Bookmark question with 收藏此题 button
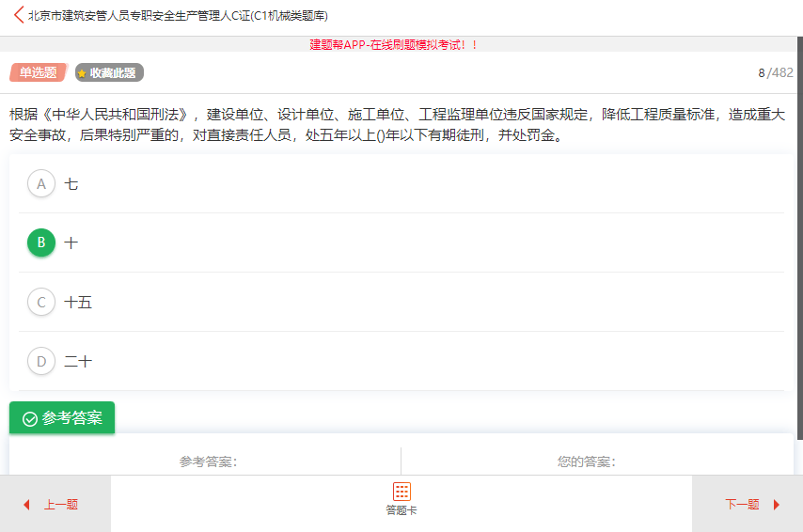The height and width of the screenshot is (532, 803). pos(109,72)
